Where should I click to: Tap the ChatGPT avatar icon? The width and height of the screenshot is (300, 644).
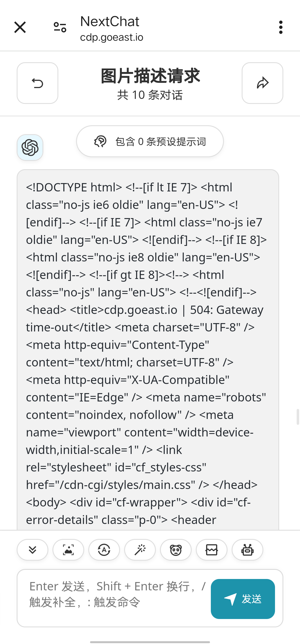[30, 148]
